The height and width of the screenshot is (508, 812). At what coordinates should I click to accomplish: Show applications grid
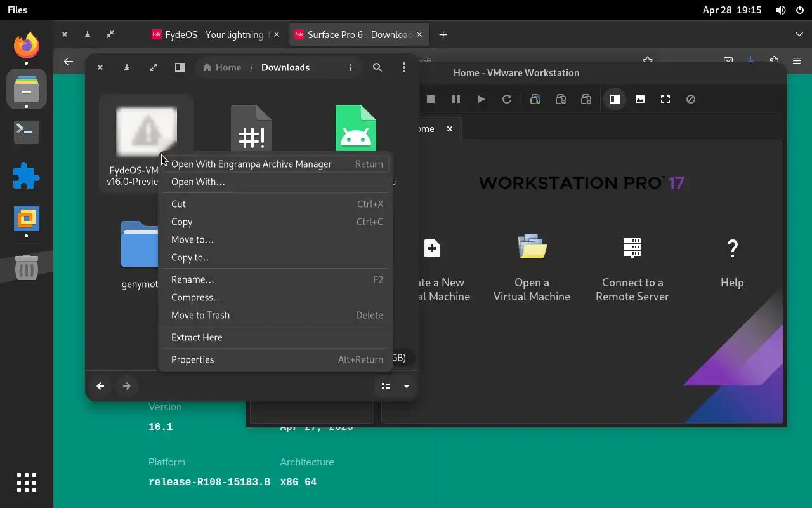[x=27, y=483]
